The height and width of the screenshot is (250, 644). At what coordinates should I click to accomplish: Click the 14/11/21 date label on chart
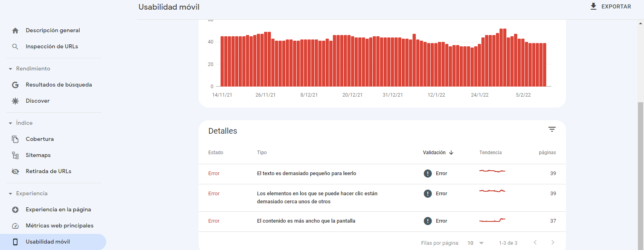(222, 95)
